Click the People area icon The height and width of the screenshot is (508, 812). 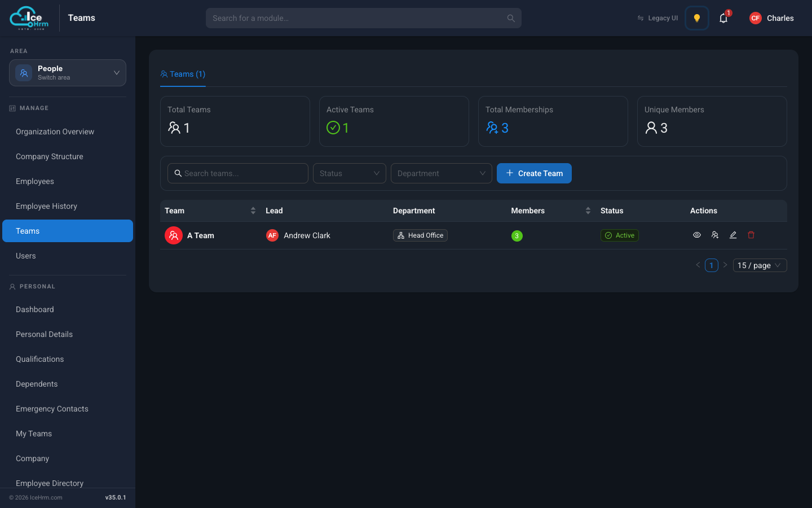point(24,73)
